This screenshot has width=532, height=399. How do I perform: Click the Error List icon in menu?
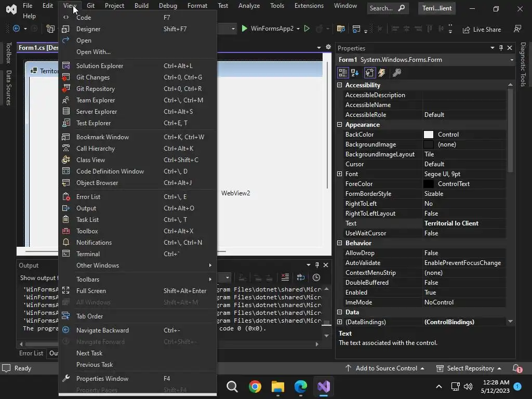[x=66, y=197]
